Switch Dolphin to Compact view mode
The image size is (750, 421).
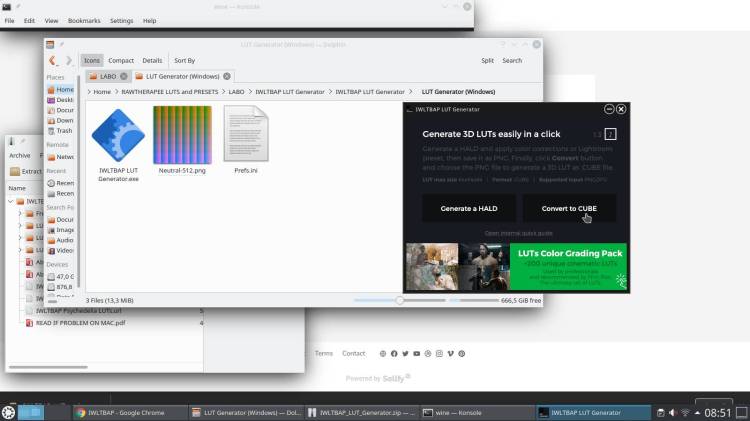tap(121, 60)
